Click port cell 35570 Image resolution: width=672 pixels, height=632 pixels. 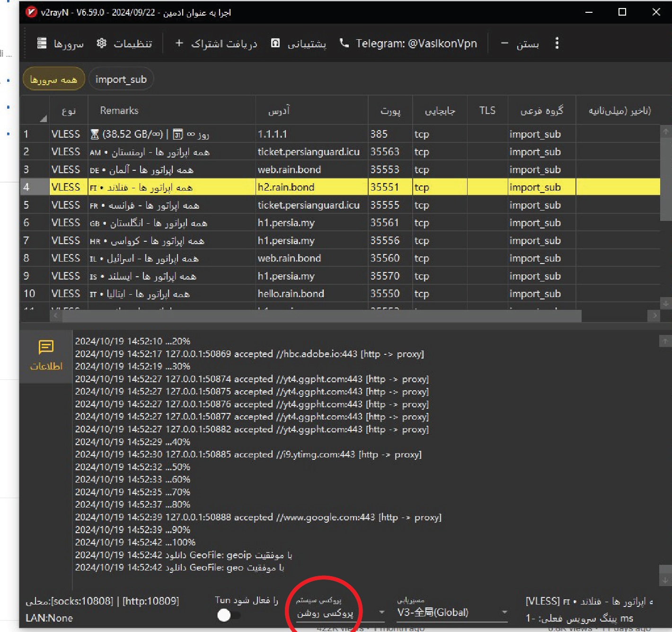[x=390, y=276]
